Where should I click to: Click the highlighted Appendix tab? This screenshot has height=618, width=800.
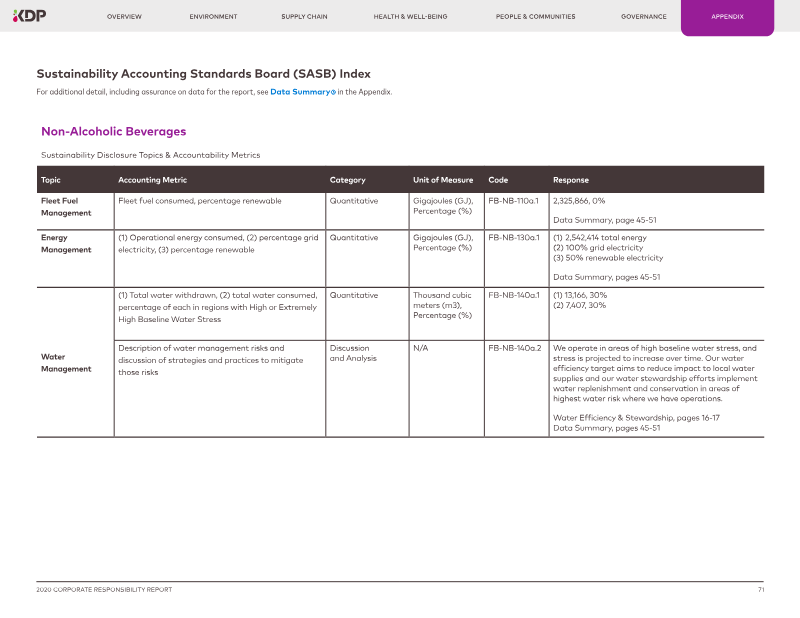(x=727, y=17)
